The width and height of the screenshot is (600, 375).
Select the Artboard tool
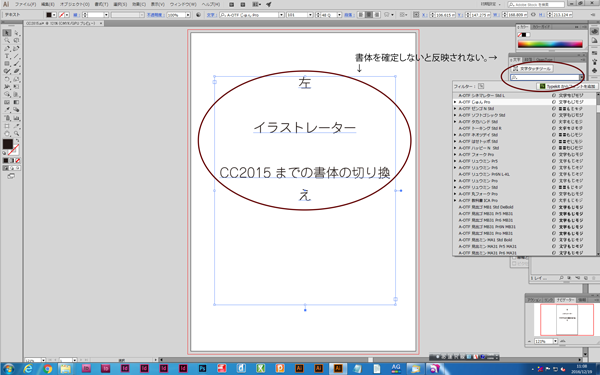(x=7, y=126)
